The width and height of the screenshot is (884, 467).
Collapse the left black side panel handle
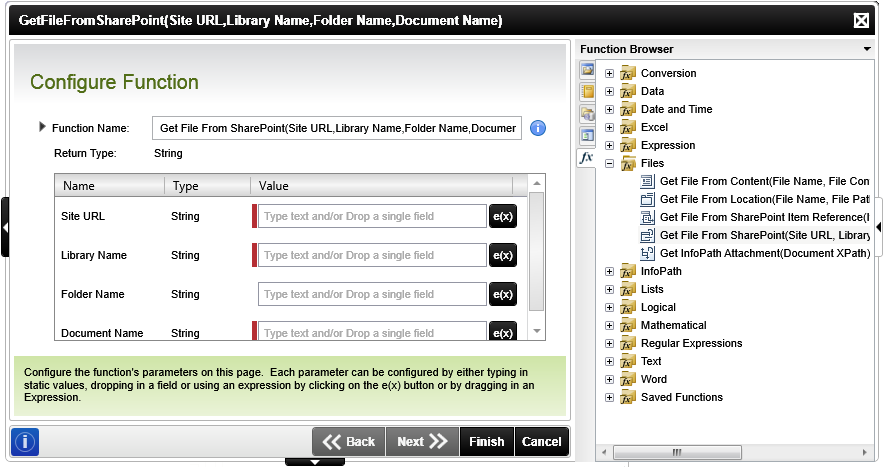(x=5, y=227)
